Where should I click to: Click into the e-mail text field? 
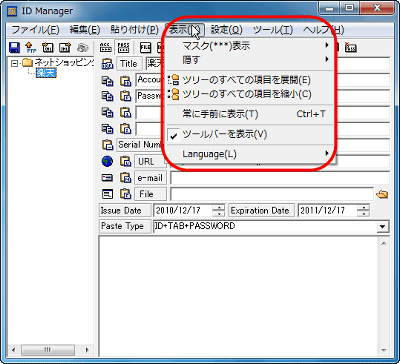coord(280,178)
